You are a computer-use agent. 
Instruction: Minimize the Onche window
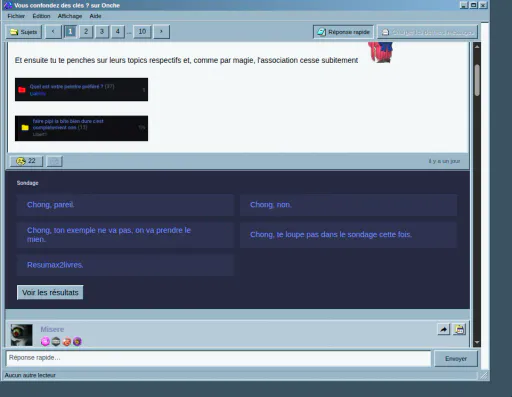click(x=464, y=5)
